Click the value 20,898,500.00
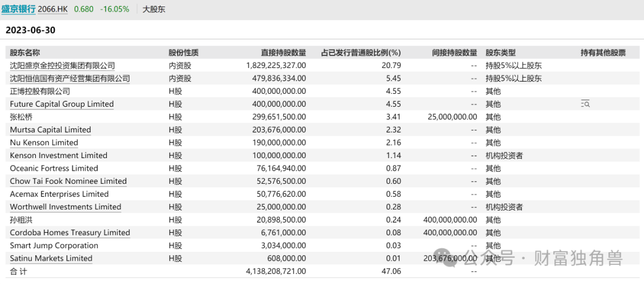 click(x=282, y=220)
